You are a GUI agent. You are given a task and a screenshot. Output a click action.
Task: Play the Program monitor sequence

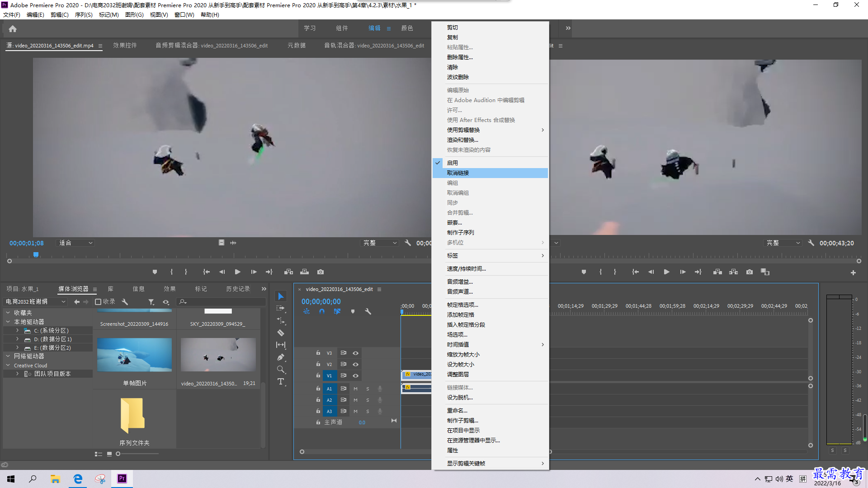point(666,272)
